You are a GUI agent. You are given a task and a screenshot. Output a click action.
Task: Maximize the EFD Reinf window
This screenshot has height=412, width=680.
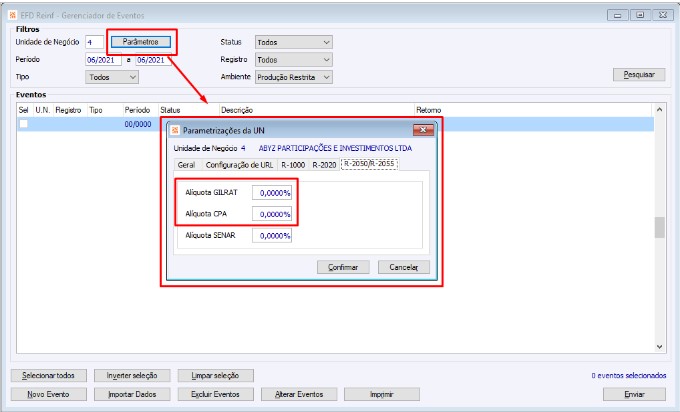[640, 15]
